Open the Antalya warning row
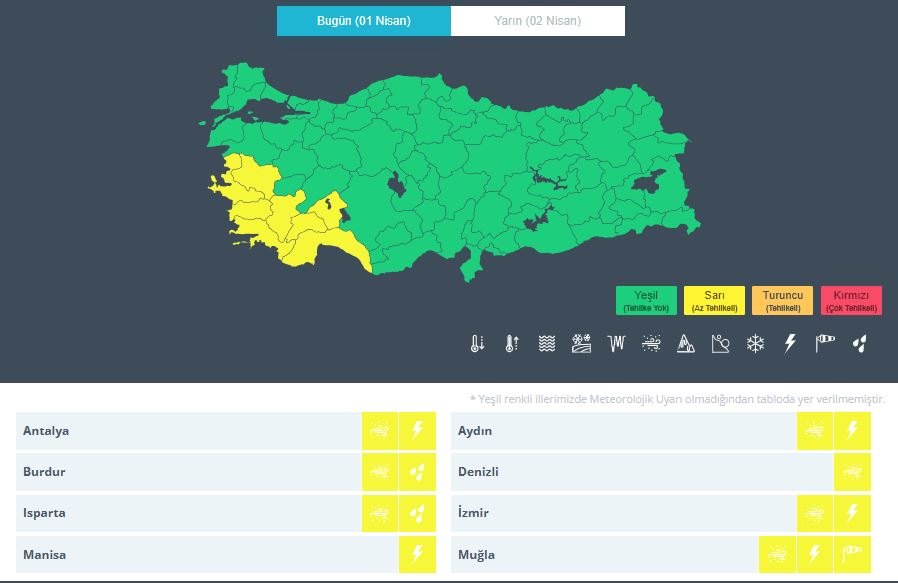 (x=188, y=431)
